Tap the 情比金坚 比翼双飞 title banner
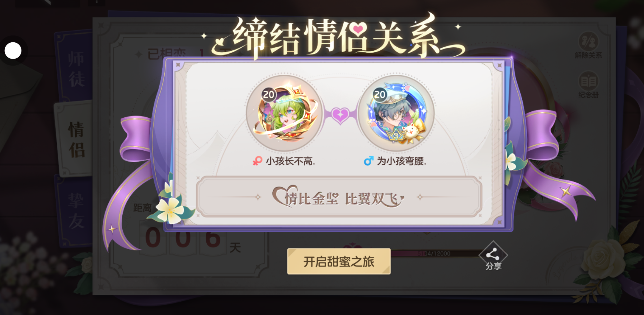The height and width of the screenshot is (315, 644). click(x=339, y=197)
